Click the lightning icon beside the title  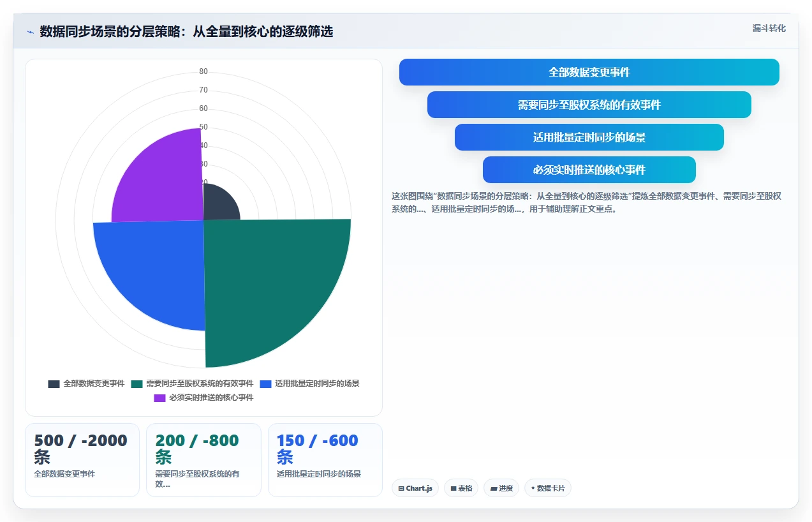point(30,32)
